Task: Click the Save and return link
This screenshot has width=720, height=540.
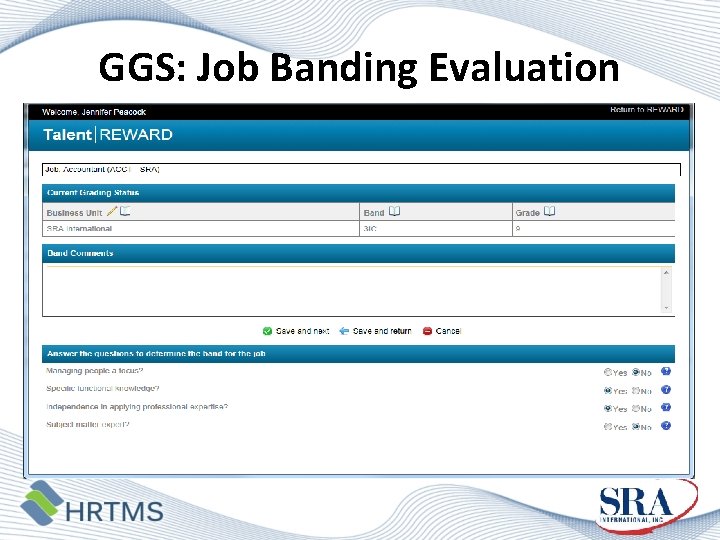Action: [x=382, y=331]
